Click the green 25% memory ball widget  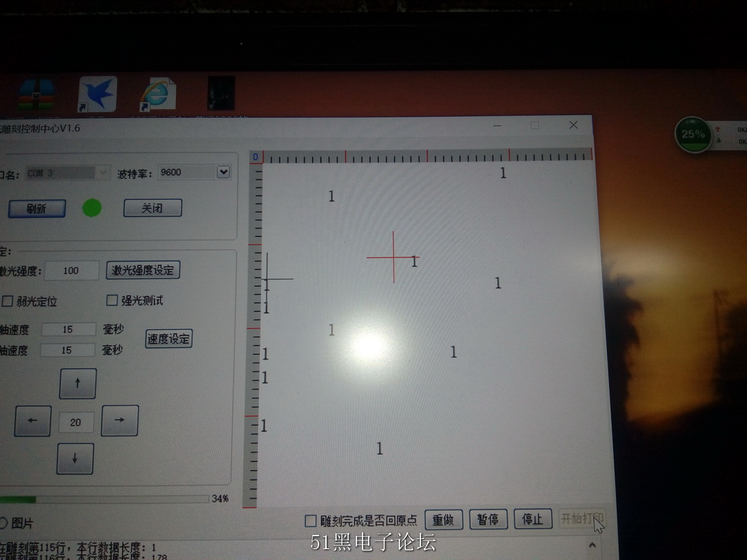pos(693,135)
